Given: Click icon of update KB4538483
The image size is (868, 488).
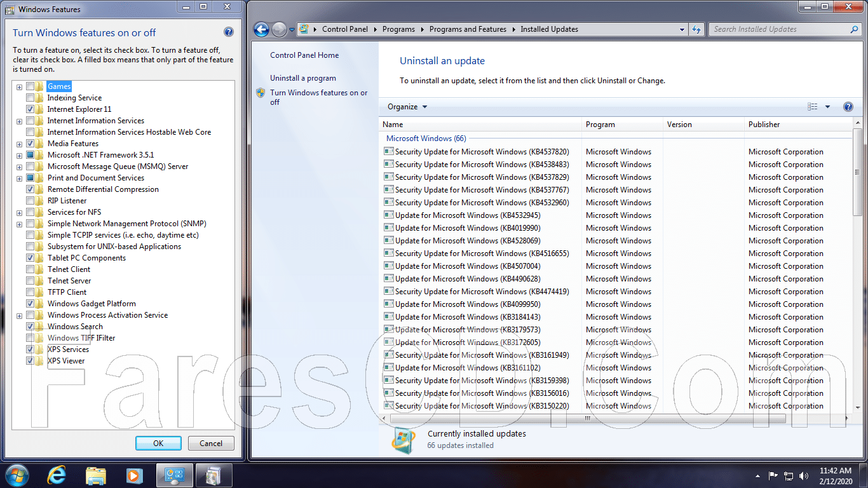Looking at the screenshot, I should 389,165.
